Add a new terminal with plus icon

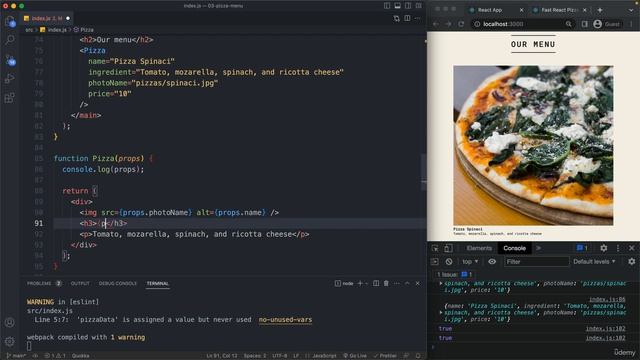coord(360,283)
